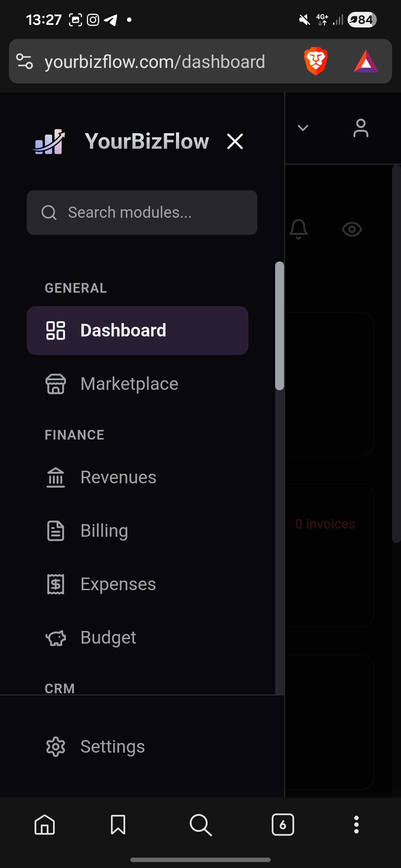Open the Revenues module
The height and width of the screenshot is (868, 401).
[118, 477]
